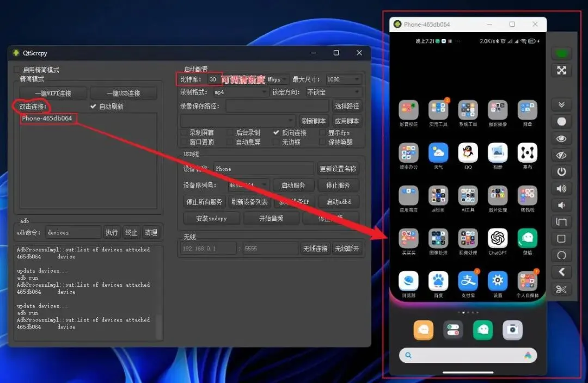Viewport: 588px width, 383px height.
Task: Uncheck the 反向连接 checkbox
Action: click(276, 133)
